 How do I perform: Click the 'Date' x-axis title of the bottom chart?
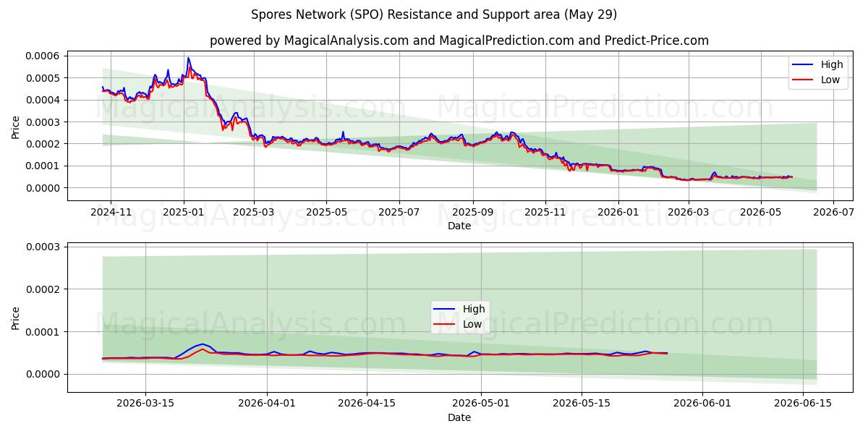[x=459, y=417]
